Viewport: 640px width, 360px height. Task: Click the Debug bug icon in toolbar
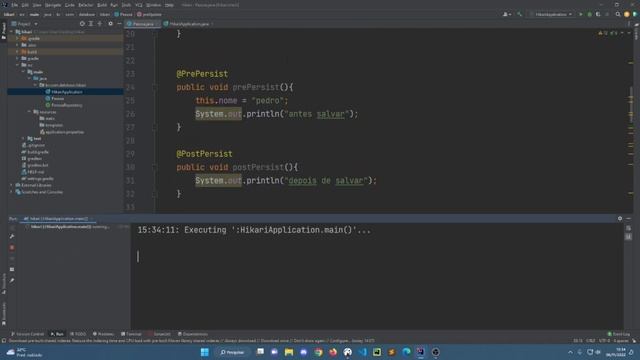pos(589,14)
